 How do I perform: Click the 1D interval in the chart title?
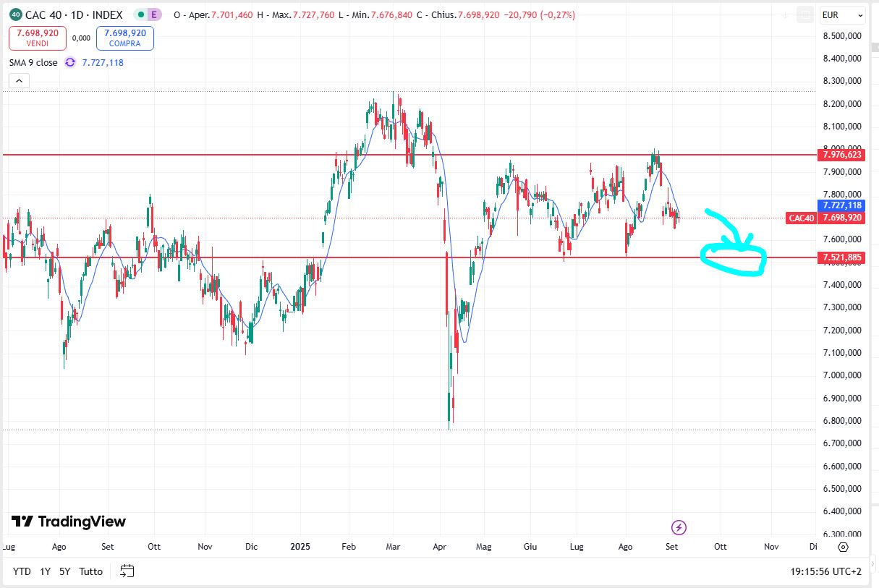[x=76, y=14]
